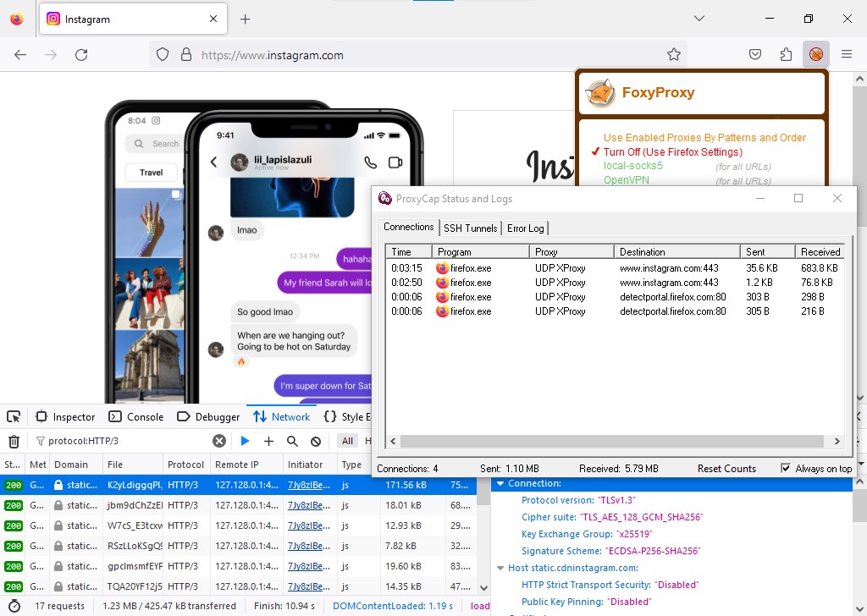Screen dimensions: 867x616
Task: Select the 0:02:50 www.instagram.com connection
Action: 615,283
